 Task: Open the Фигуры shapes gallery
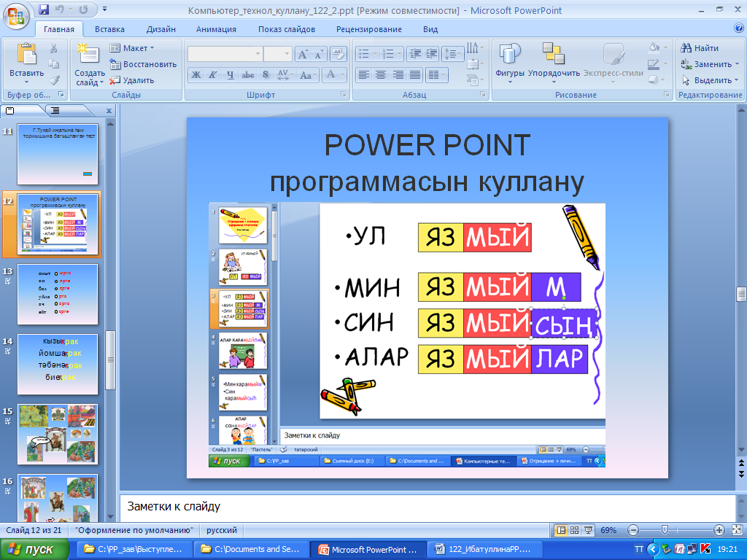(509, 63)
